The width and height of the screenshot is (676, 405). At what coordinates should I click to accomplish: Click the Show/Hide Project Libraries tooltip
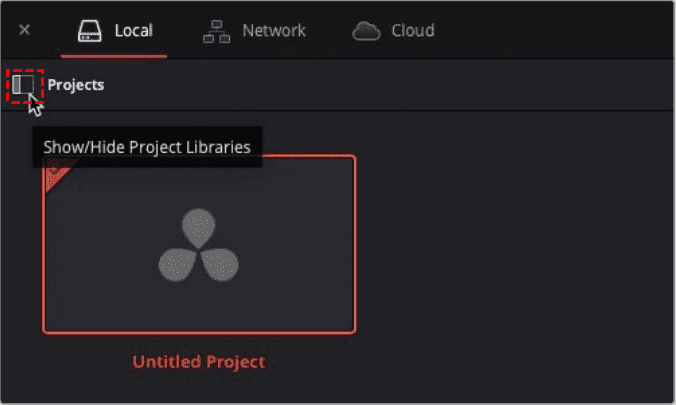pyautogui.click(x=147, y=147)
